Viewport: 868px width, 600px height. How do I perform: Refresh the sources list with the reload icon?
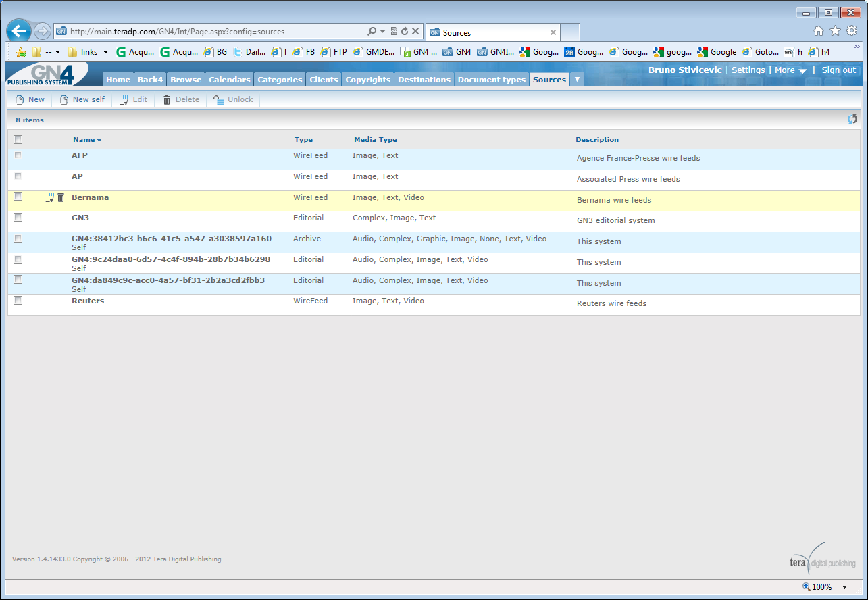click(852, 120)
